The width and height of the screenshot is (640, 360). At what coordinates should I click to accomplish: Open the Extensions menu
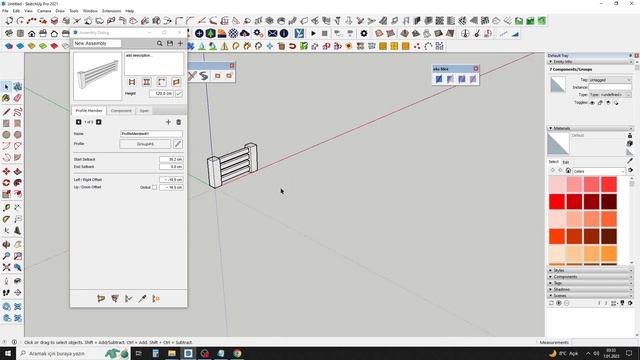(111, 11)
